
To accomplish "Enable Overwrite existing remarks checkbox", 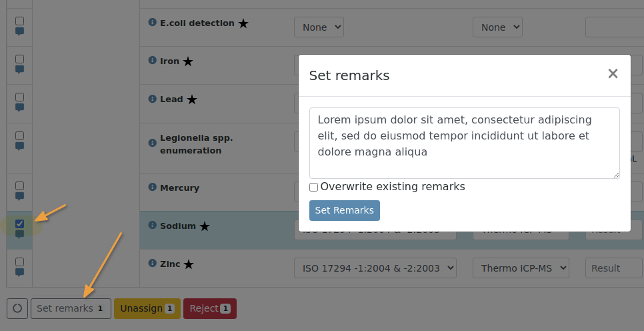I will pyautogui.click(x=313, y=188).
